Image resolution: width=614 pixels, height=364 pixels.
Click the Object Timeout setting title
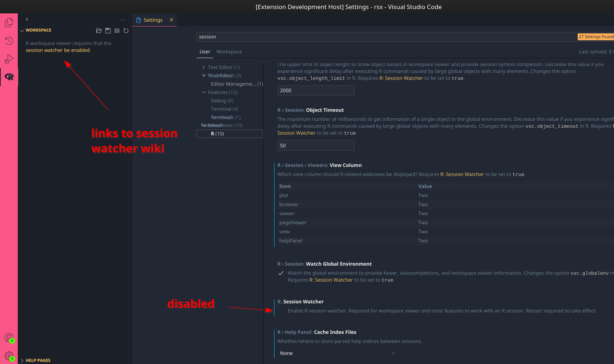point(310,110)
